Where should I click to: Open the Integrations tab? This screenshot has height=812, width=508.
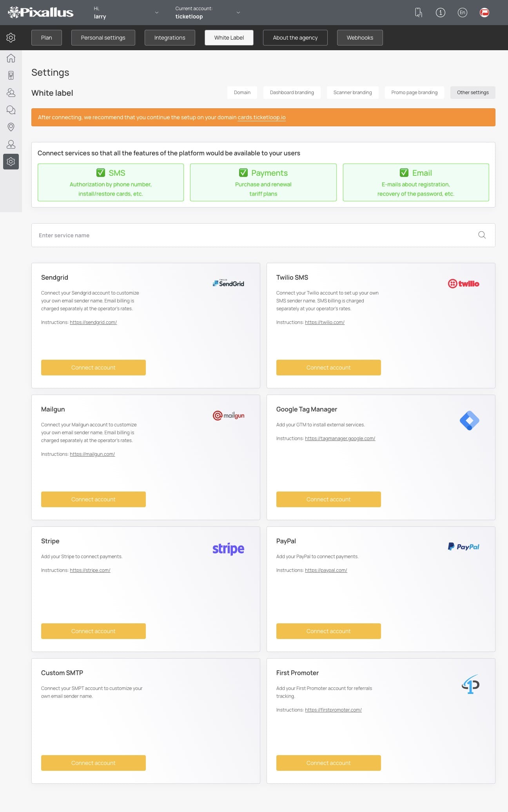pos(170,38)
